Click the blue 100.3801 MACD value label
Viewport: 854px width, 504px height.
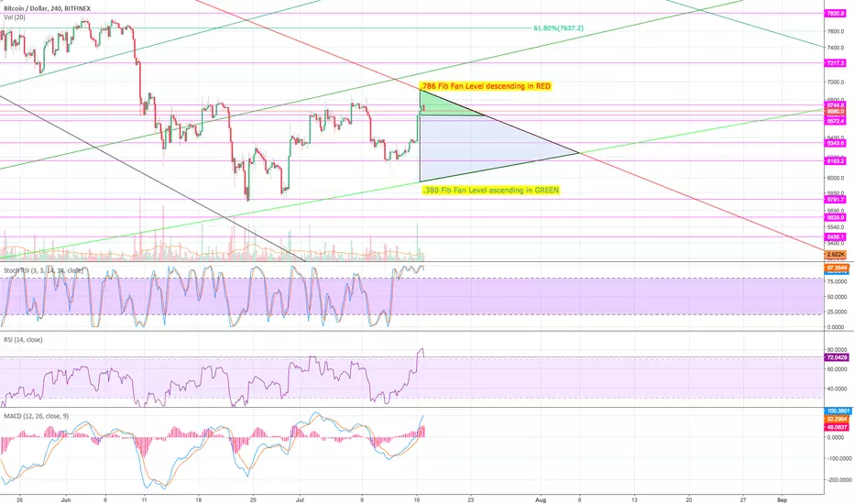click(x=838, y=411)
